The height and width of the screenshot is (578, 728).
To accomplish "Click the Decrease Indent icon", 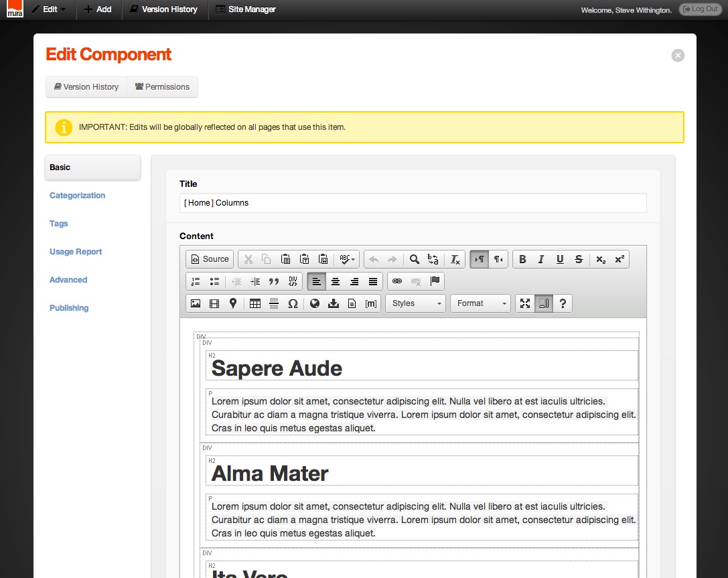I will tap(236, 281).
